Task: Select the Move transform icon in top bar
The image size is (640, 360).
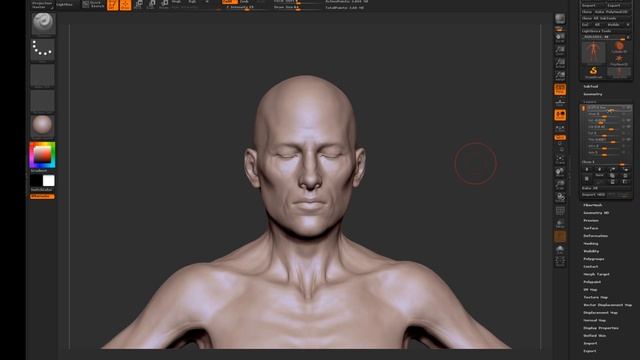Action: pos(139,4)
